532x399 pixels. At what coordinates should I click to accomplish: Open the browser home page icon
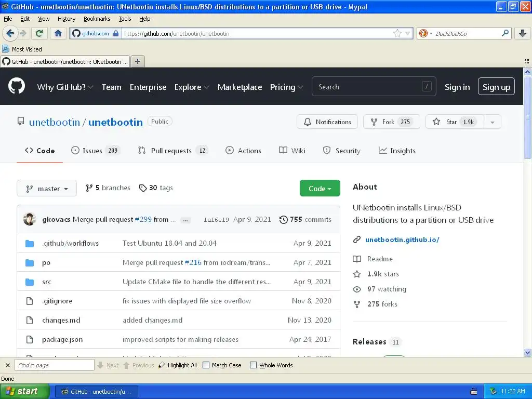tap(58, 33)
